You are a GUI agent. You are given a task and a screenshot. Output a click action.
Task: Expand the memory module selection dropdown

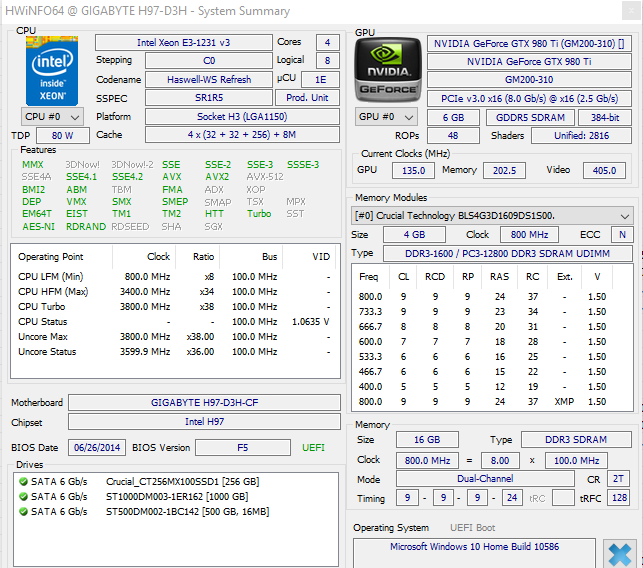[491, 216]
